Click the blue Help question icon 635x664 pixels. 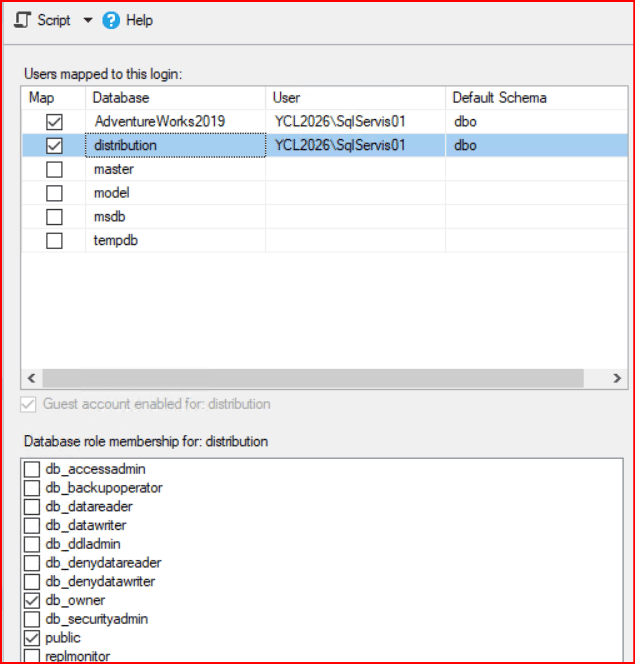pyautogui.click(x=111, y=20)
